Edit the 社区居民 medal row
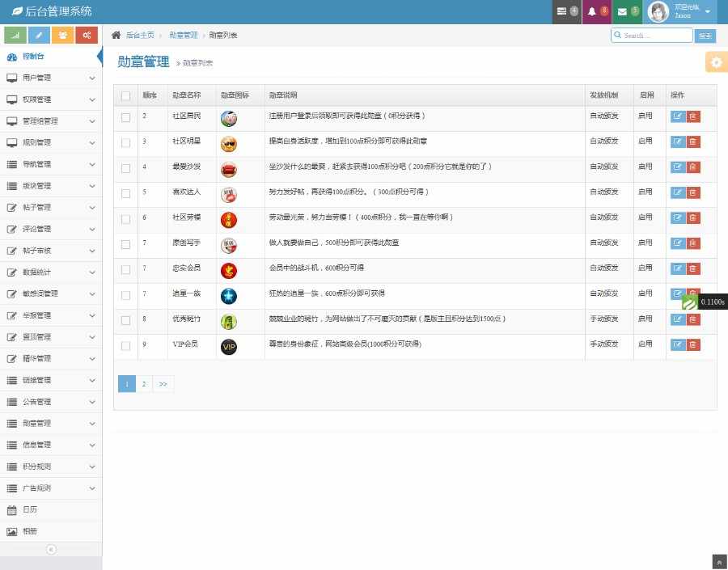The height and width of the screenshot is (570, 728). click(x=678, y=116)
